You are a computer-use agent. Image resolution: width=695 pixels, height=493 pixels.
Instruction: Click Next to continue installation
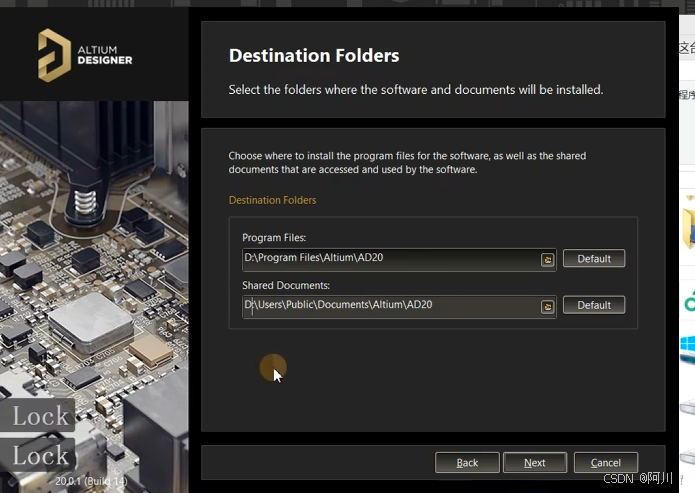[535, 462]
